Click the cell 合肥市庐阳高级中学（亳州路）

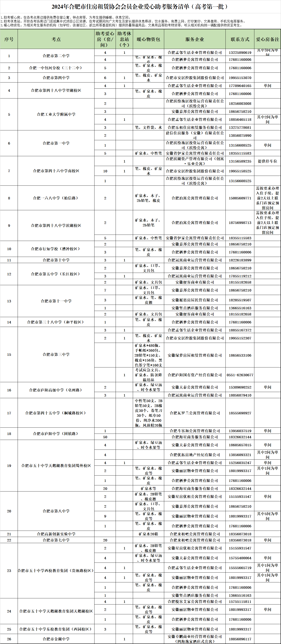(x=56, y=390)
